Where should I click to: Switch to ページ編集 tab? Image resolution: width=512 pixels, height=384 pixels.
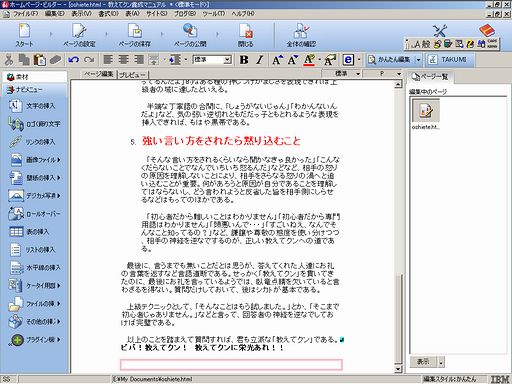pyautogui.click(x=98, y=74)
